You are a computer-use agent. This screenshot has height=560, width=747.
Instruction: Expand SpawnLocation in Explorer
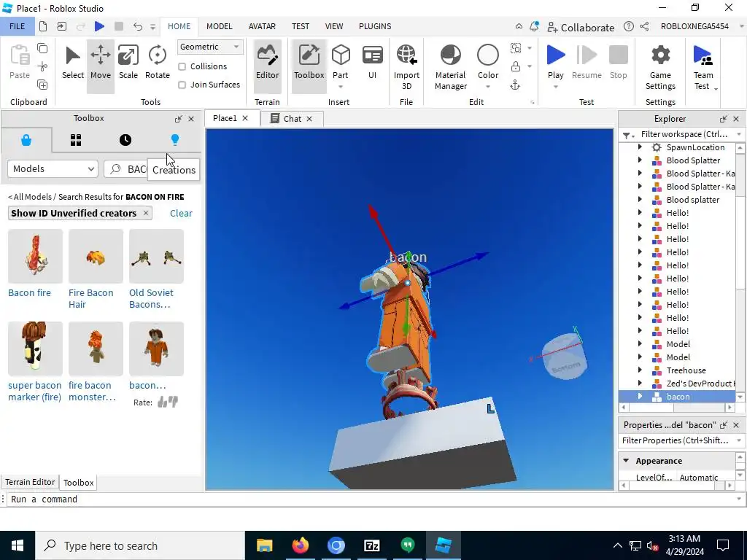click(x=640, y=147)
